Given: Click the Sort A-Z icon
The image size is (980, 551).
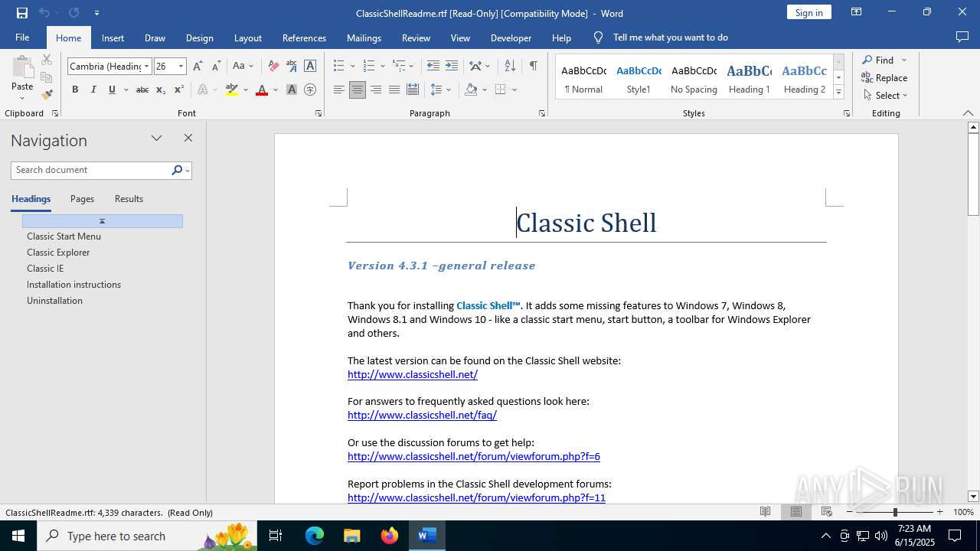Looking at the screenshot, I should [510, 66].
